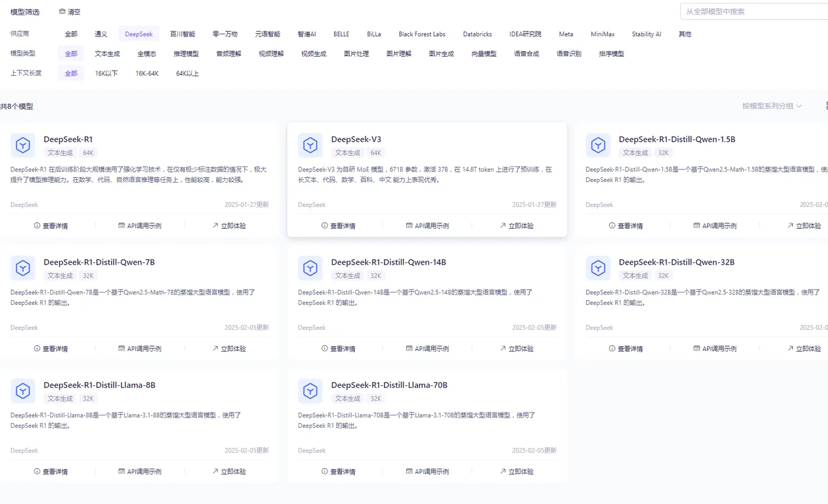Filter by supplier BiLLa
This screenshot has width=828, height=504.
(x=374, y=34)
